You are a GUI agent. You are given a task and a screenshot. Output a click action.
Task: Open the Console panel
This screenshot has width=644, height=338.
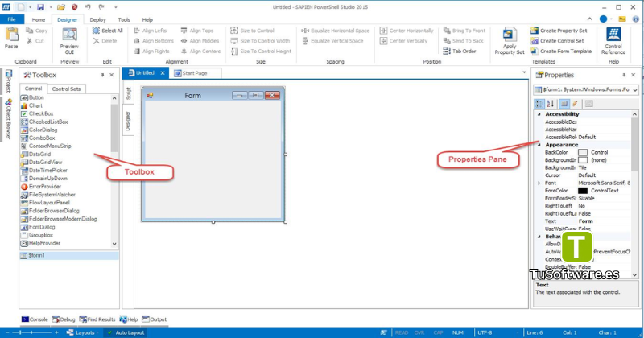coord(35,319)
